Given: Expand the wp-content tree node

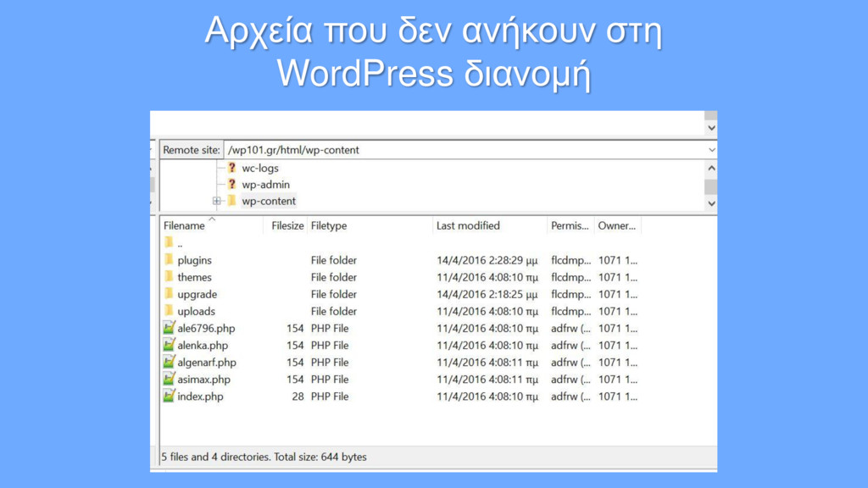Looking at the screenshot, I should 216,201.
